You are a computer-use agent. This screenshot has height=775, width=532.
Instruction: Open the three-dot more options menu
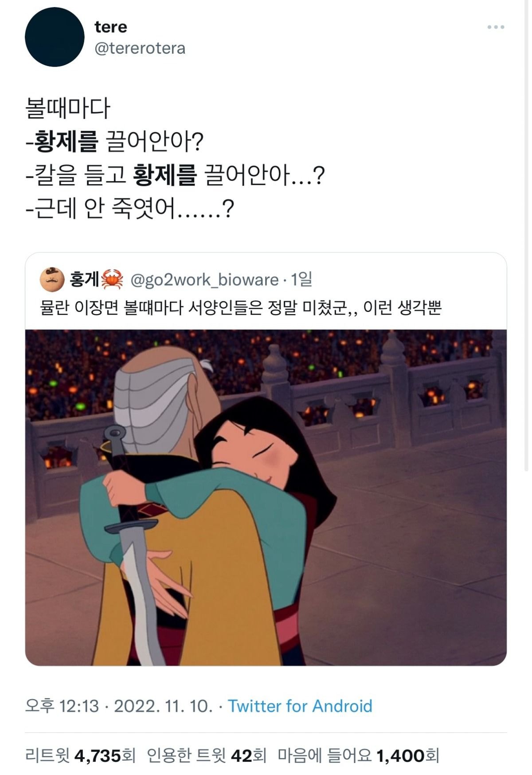click(496, 27)
